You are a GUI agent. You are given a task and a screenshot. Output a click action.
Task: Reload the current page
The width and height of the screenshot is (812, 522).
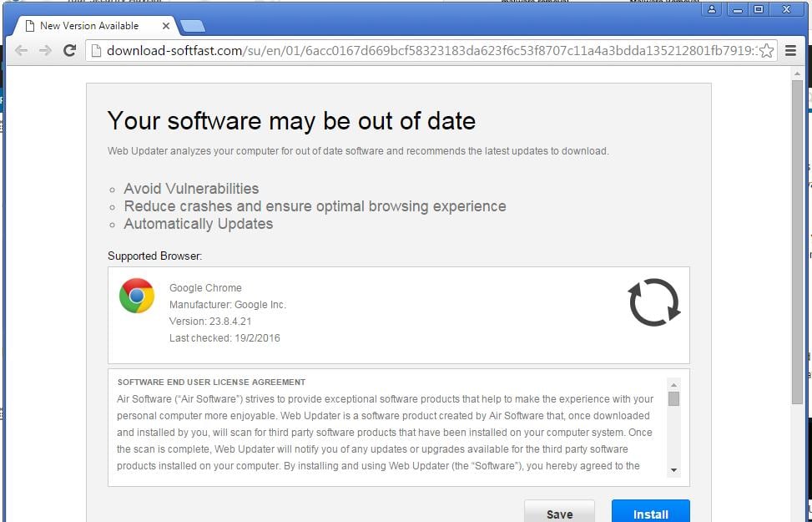70,51
